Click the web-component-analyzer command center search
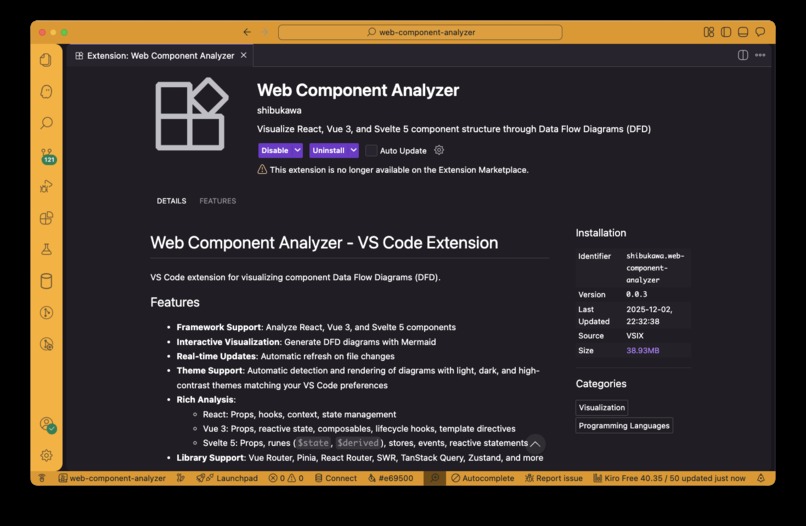The height and width of the screenshot is (526, 806). [420, 32]
